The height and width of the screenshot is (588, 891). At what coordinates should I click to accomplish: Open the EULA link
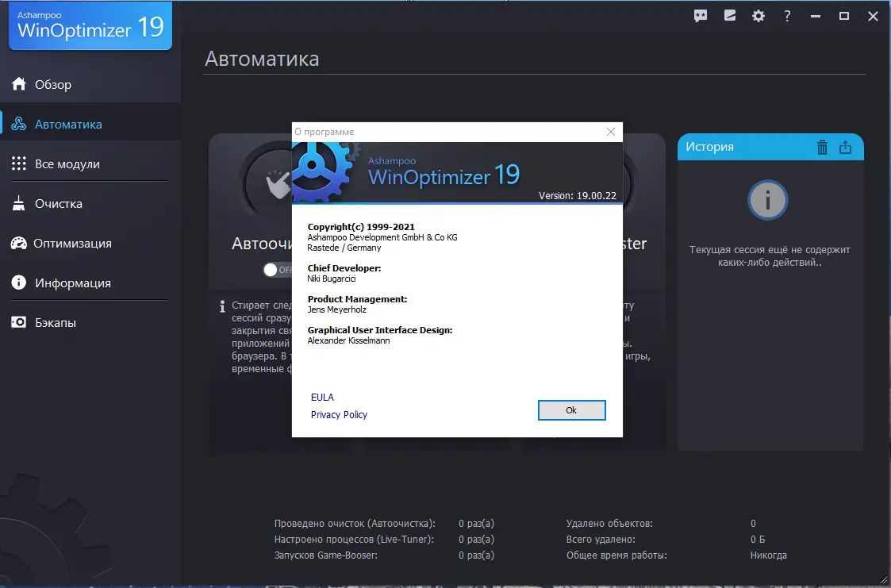tap(322, 397)
